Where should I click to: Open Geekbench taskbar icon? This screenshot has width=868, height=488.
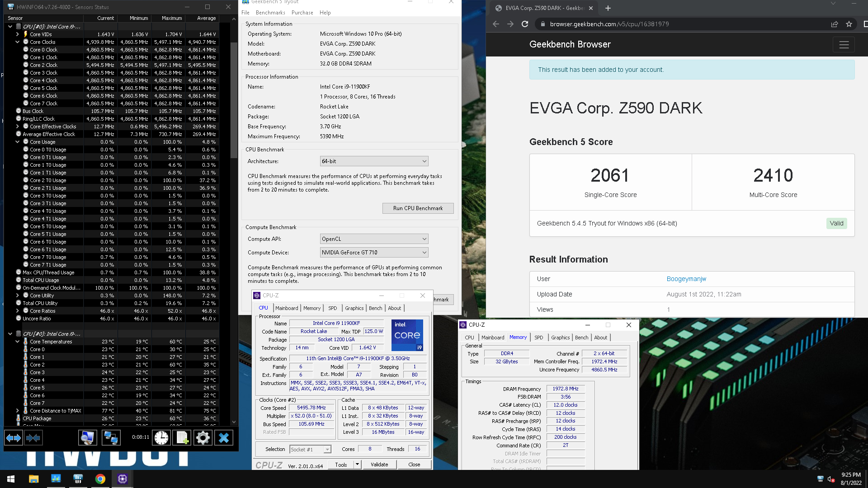[x=56, y=479]
